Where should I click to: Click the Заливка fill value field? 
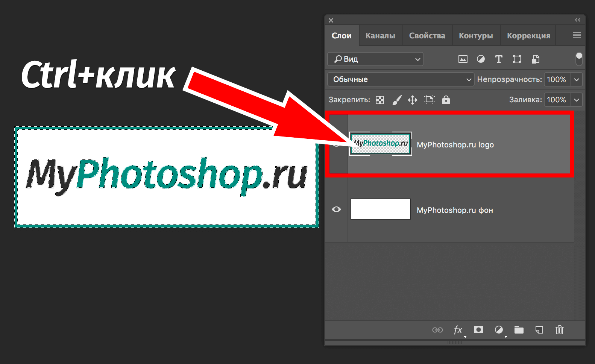tap(557, 100)
